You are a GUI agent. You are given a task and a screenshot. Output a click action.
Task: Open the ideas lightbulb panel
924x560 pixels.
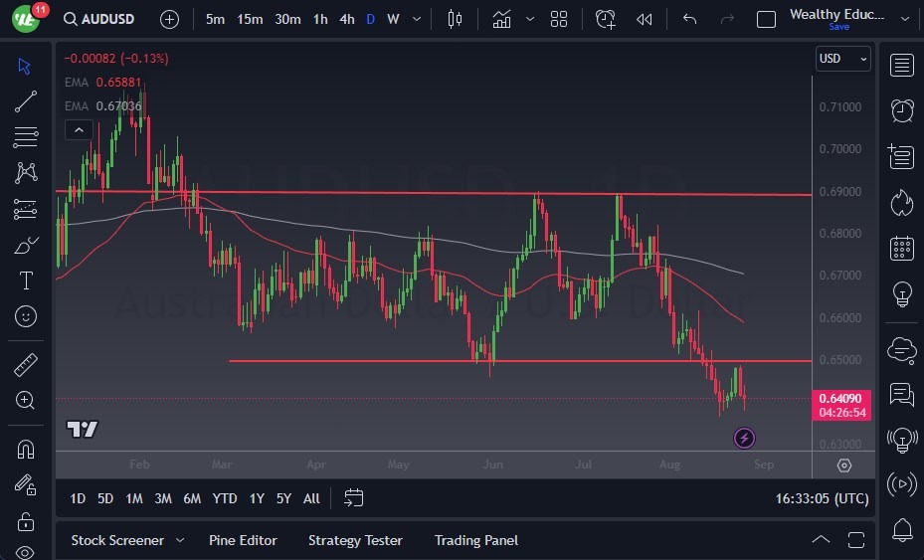click(901, 293)
